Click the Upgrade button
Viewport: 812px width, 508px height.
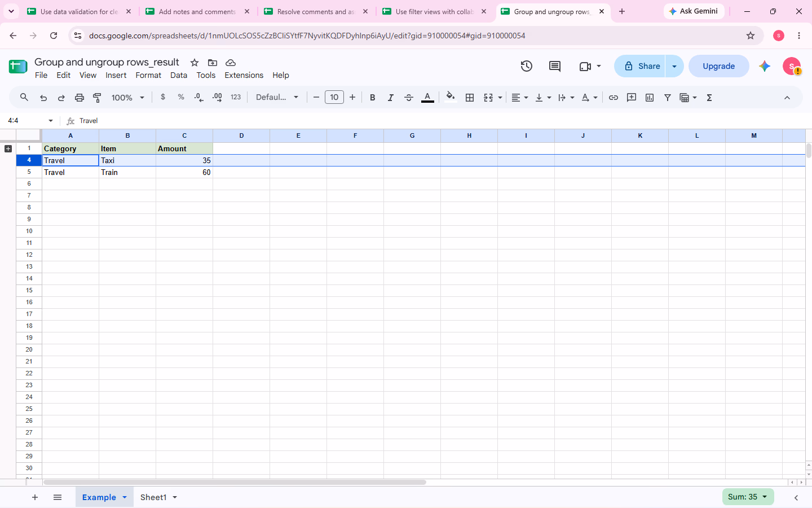click(x=718, y=66)
